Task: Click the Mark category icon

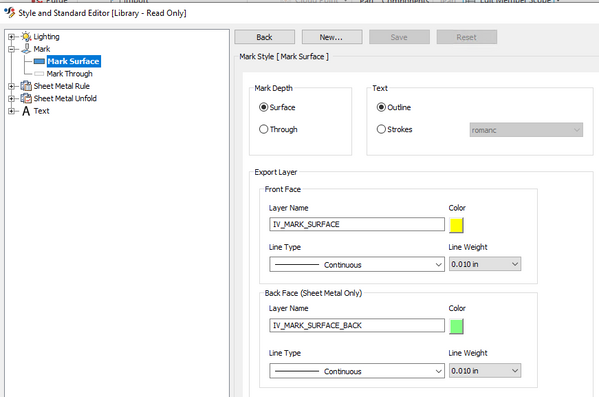Action: pyautogui.click(x=26, y=49)
